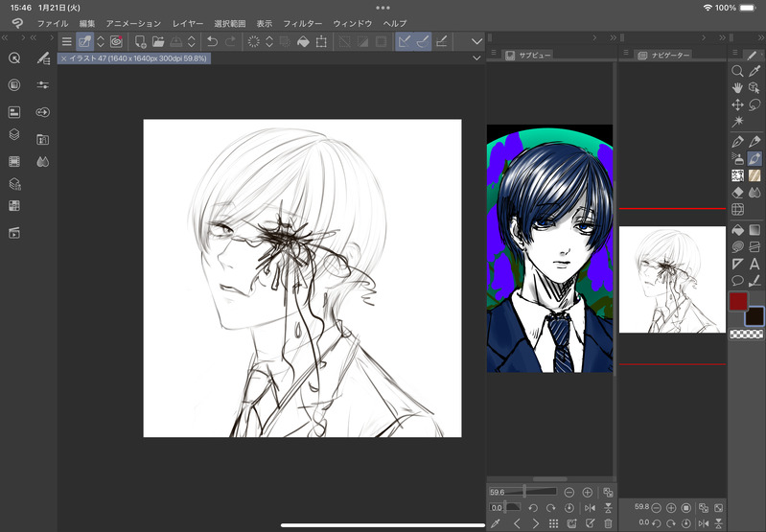Pick transparent checkered color swatch
This screenshot has width=766, height=532.
pyautogui.click(x=746, y=335)
